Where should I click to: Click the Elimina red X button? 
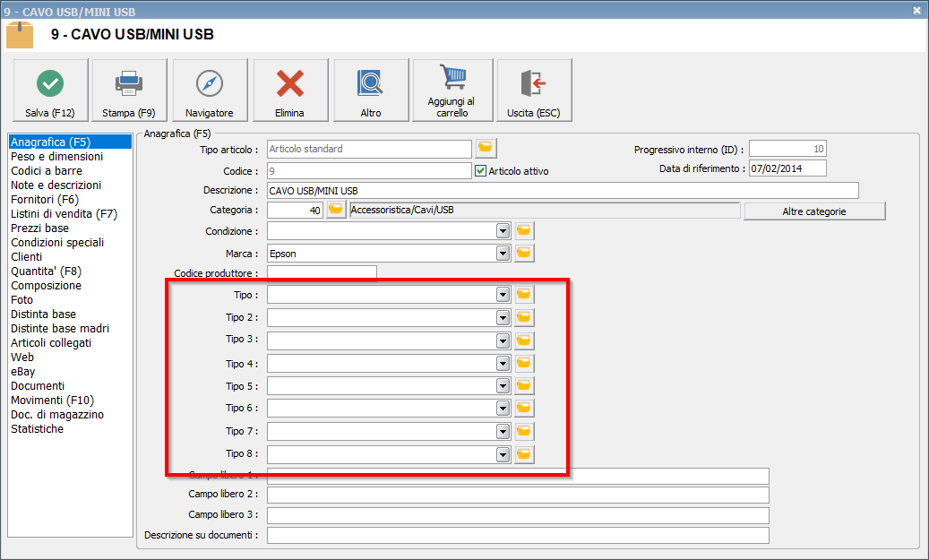point(290,90)
